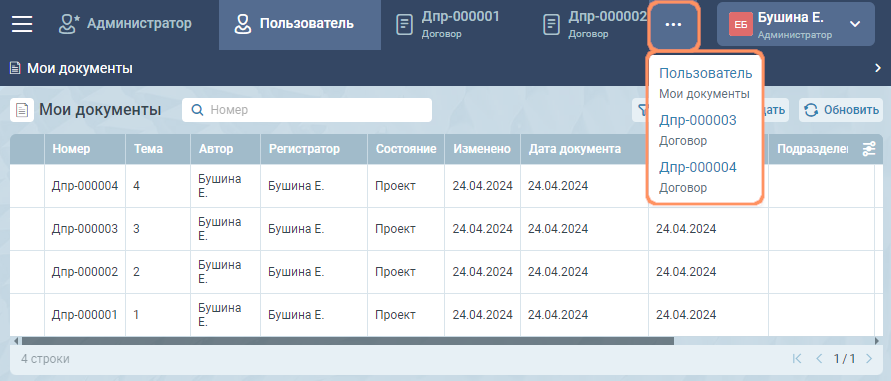Click the Обновить refresh button
This screenshot has height=381, width=891.
click(x=841, y=110)
